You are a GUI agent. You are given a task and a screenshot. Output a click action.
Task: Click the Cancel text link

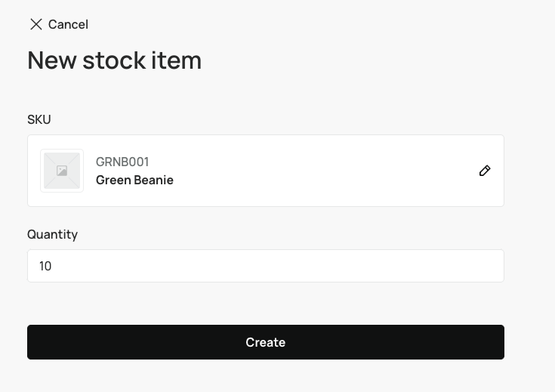[68, 24]
